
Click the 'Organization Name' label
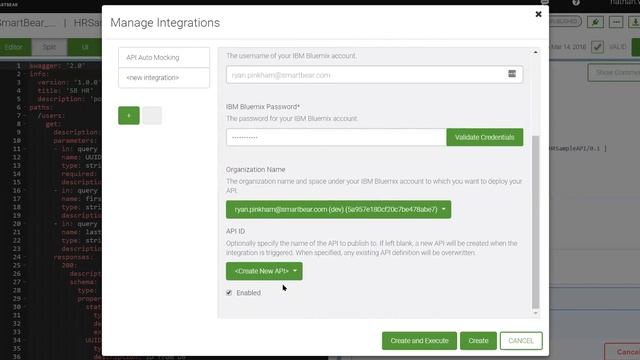(x=256, y=169)
